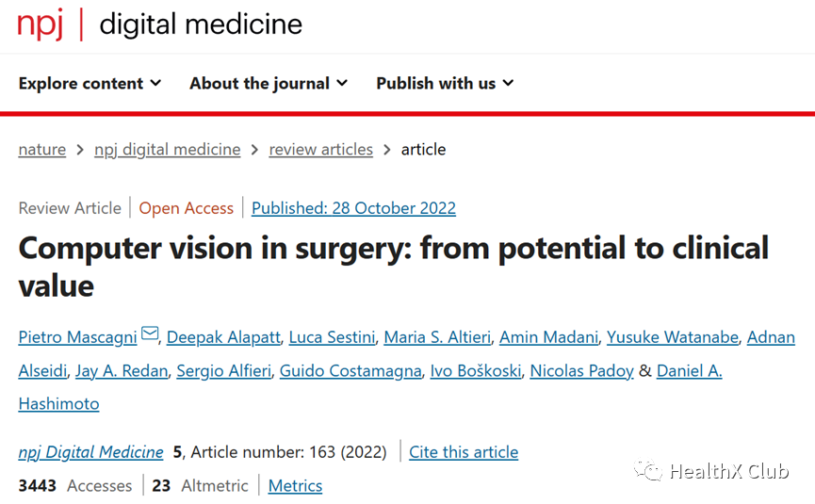The height and width of the screenshot is (504, 815).
Task: Open author Deepak Alapatt link
Action: click(223, 337)
